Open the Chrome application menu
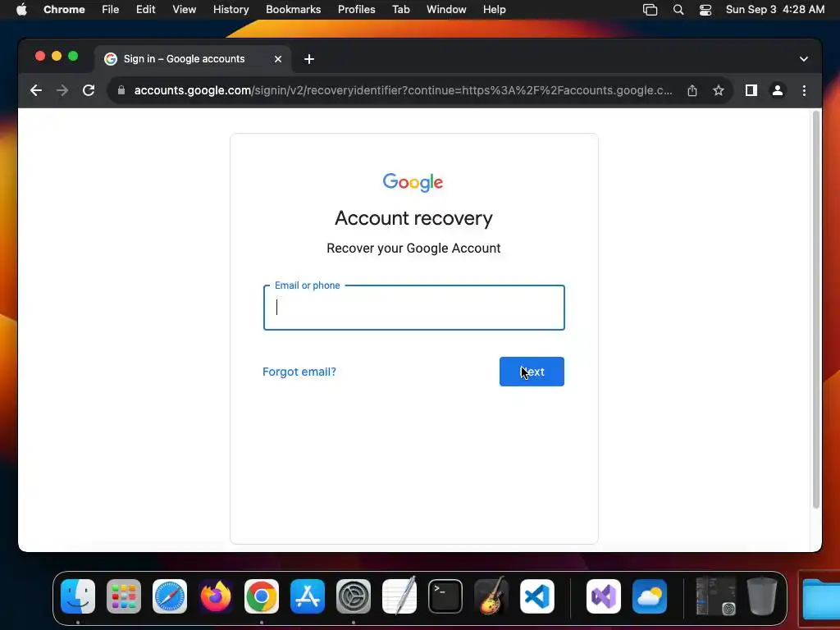This screenshot has width=840, height=630. click(x=64, y=10)
